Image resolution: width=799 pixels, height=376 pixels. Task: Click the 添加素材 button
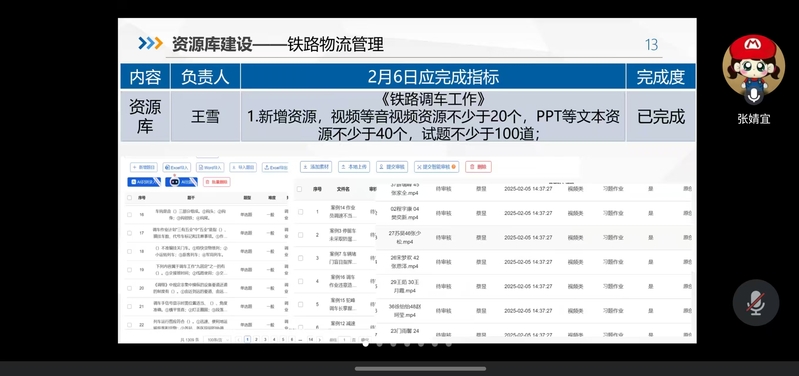pos(316,167)
